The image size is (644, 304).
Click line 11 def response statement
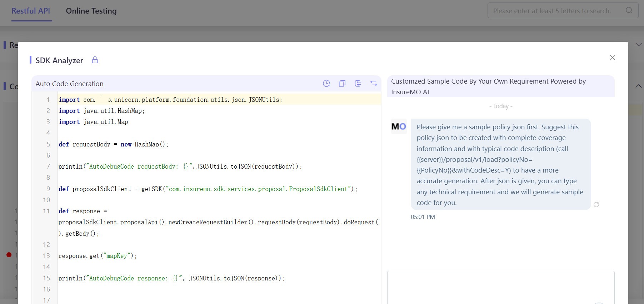(x=219, y=222)
